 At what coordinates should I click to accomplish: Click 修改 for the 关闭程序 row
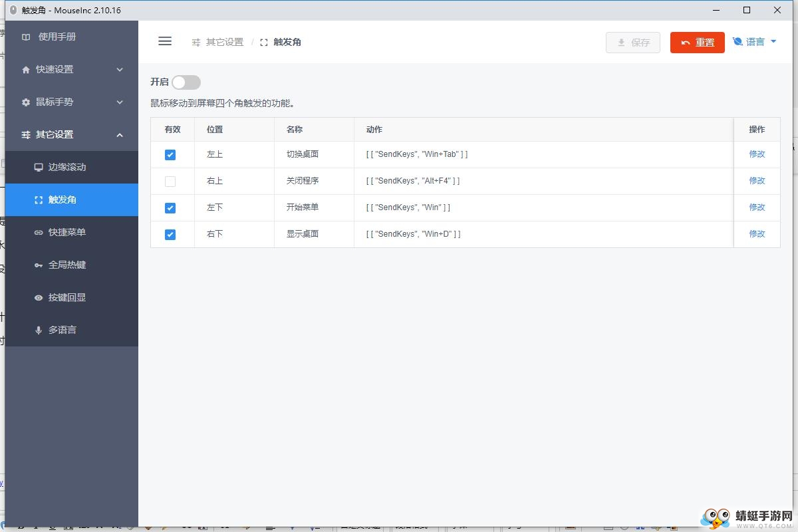[757, 181]
